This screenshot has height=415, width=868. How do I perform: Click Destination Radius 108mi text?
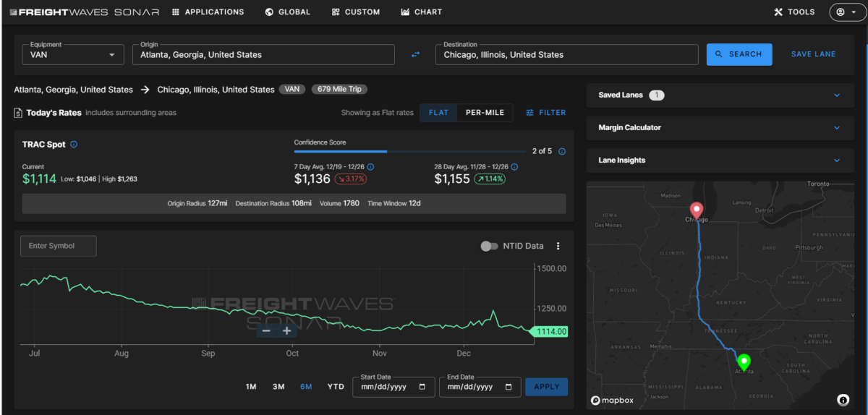(274, 204)
